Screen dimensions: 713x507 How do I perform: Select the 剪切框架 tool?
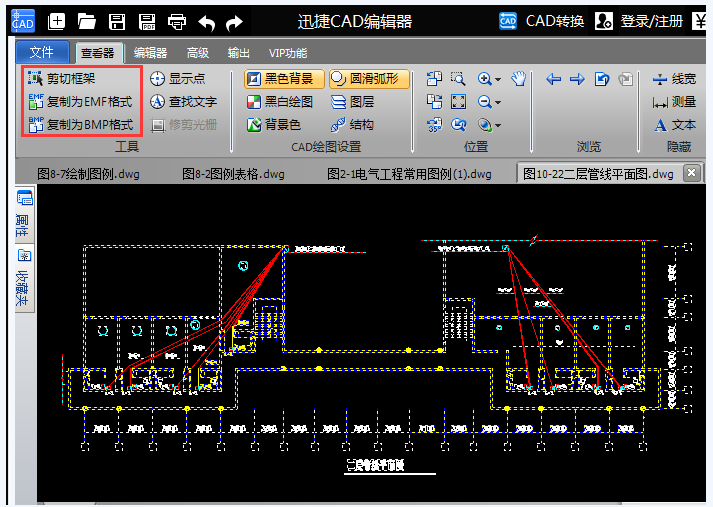click(61, 78)
